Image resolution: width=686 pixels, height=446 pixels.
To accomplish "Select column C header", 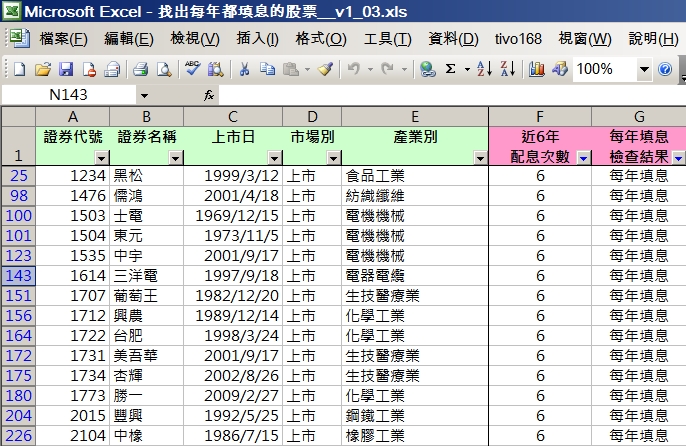I will (x=233, y=117).
